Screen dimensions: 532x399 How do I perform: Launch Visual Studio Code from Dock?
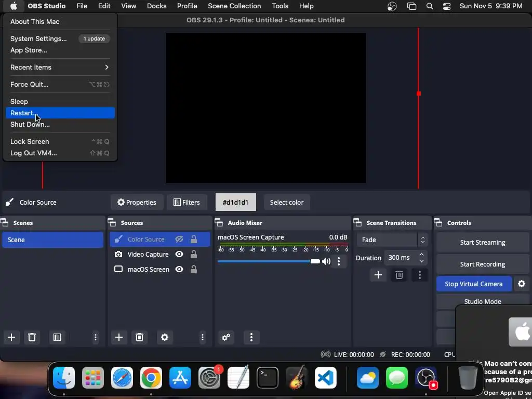click(x=326, y=378)
